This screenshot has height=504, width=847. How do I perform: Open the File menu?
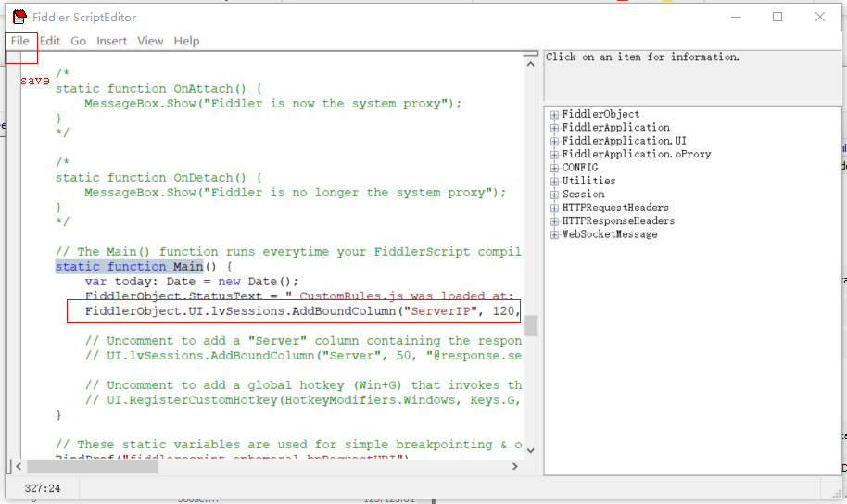tap(20, 41)
